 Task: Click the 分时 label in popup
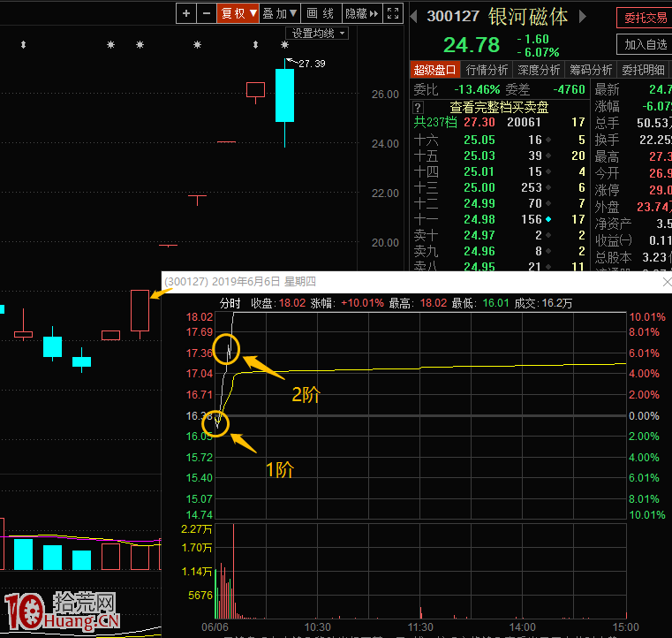coord(230,304)
